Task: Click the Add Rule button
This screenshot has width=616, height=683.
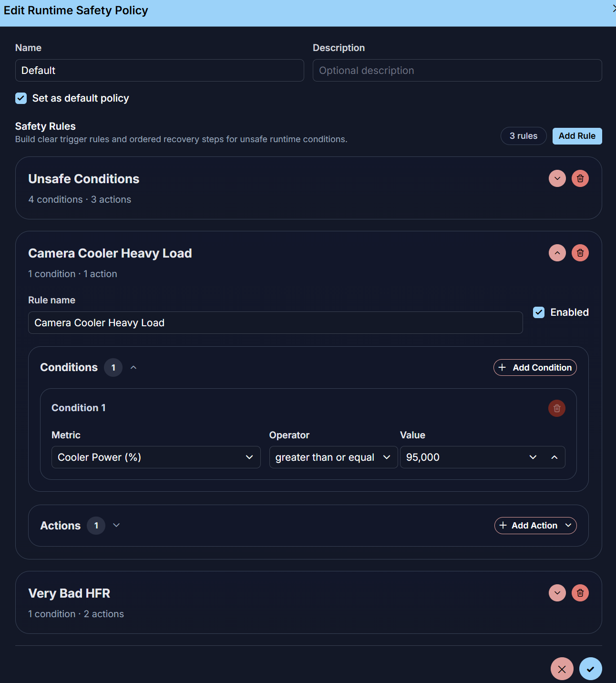Action: coord(577,136)
